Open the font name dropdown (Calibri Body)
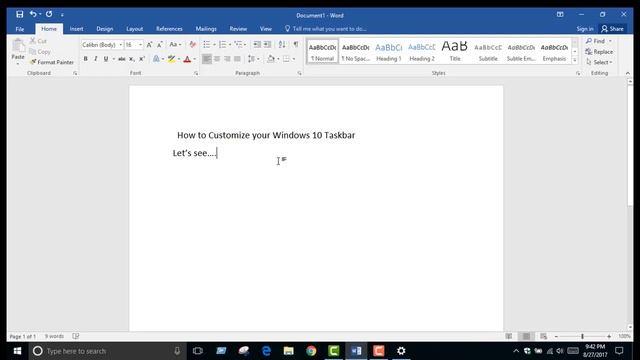Viewport: 640px width, 360px height. 120,45
